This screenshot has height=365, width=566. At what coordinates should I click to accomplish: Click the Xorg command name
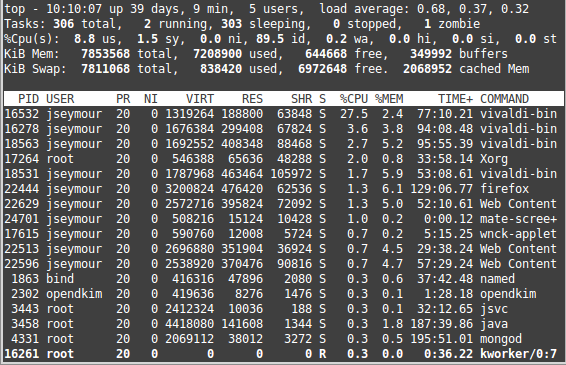pyautogui.click(x=494, y=159)
